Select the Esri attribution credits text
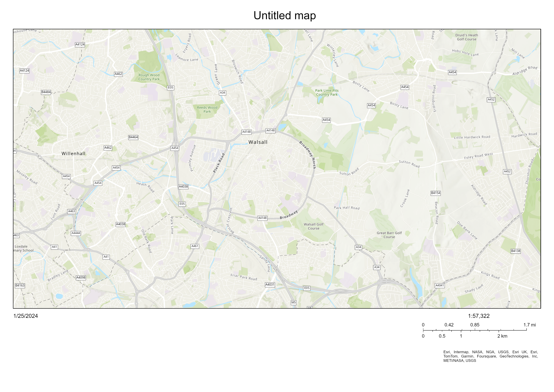The height and width of the screenshot is (392, 554). click(x=491, y=356)
